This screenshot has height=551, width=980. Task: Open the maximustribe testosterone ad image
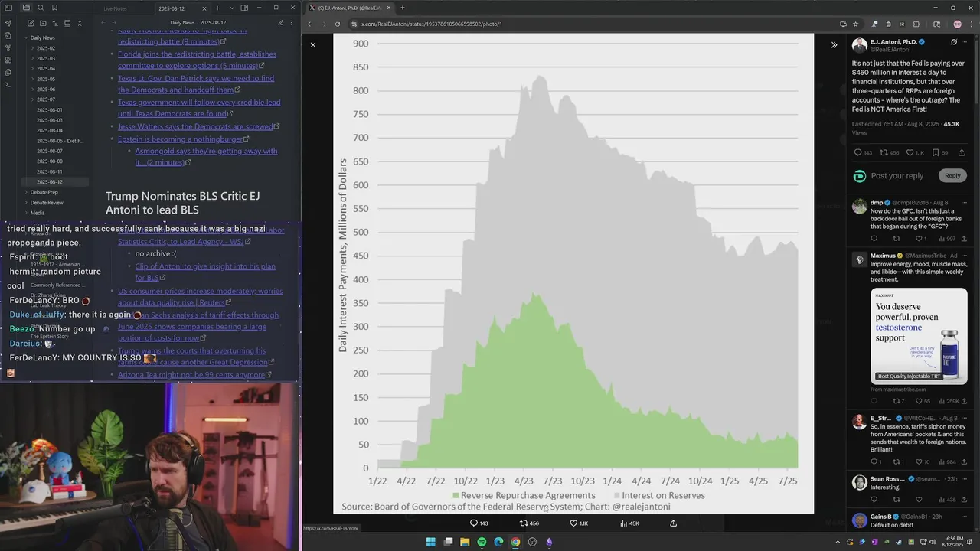tap(919, 335)
